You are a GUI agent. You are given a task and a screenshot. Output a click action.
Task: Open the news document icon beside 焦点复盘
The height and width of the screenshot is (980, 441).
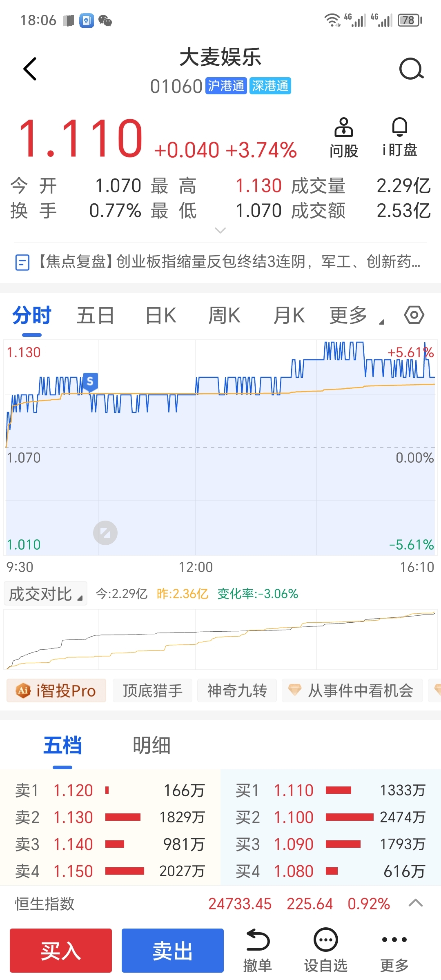click(22, 262)
